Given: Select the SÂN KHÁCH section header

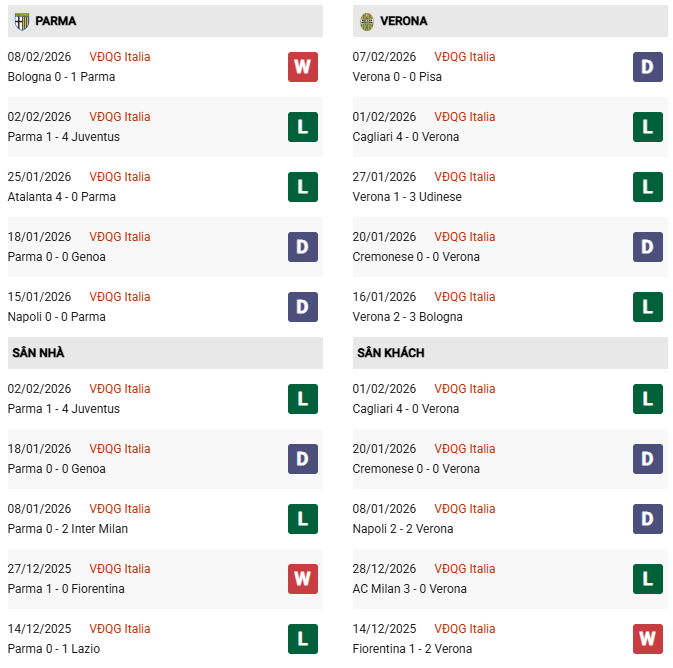Looking at the screenshot, I should click(390, 353).
